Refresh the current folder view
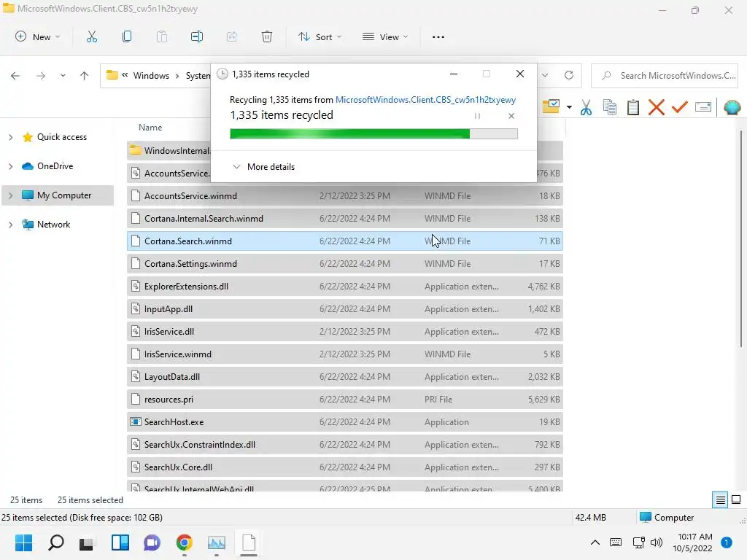 (x=569, y=75)
